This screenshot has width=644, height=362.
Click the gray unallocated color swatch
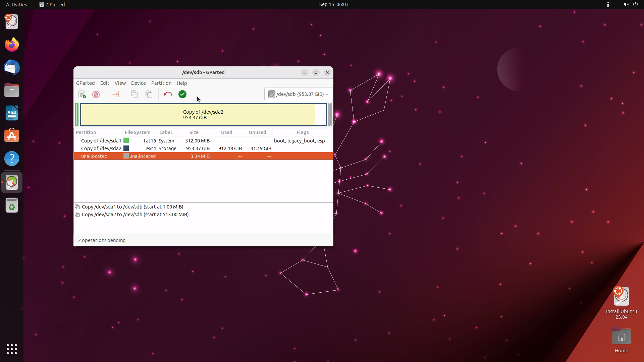[126, 156]
